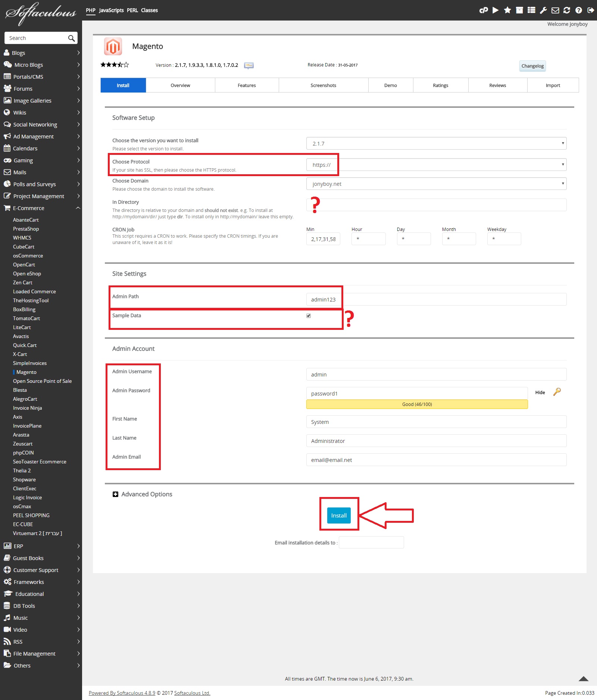Click the star rating for Magento
The height and width of the screenshot is (700, 597).
(x=115, y=65)
